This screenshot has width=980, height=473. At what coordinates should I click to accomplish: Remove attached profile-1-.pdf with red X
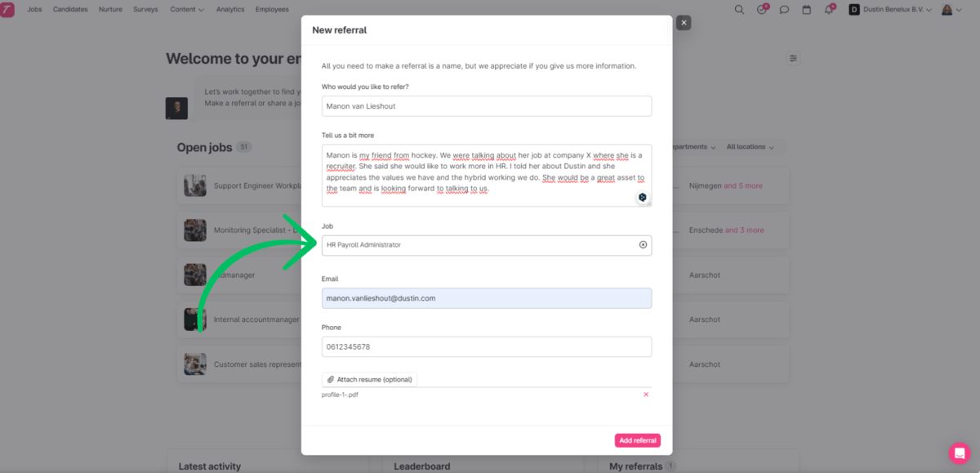coord(646,395)
